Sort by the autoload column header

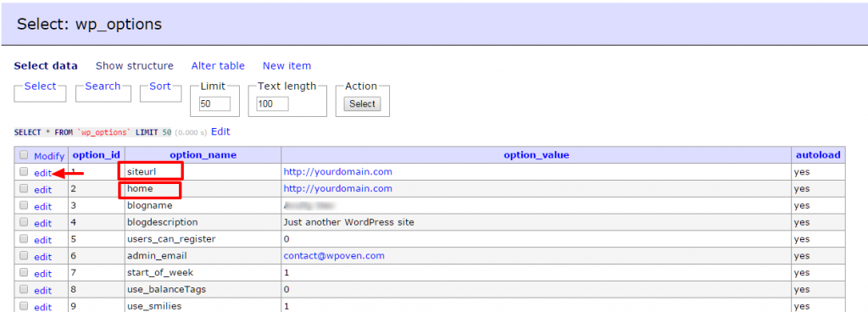[818, 155]
